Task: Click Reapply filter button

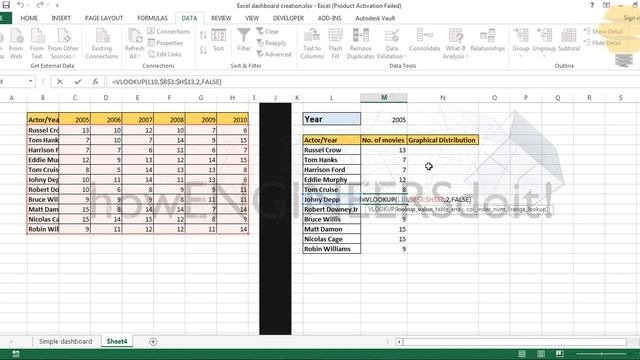Action: tap(271, 43)
